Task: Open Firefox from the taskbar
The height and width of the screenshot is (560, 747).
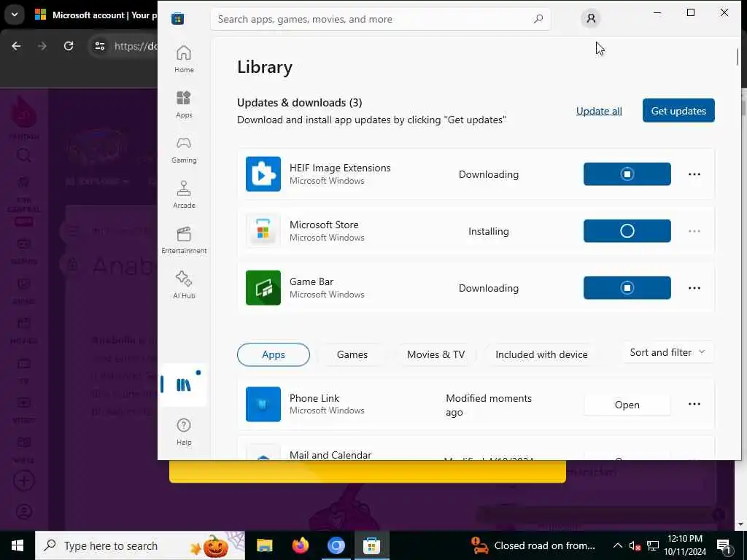Action: click(x=300, y=545)
